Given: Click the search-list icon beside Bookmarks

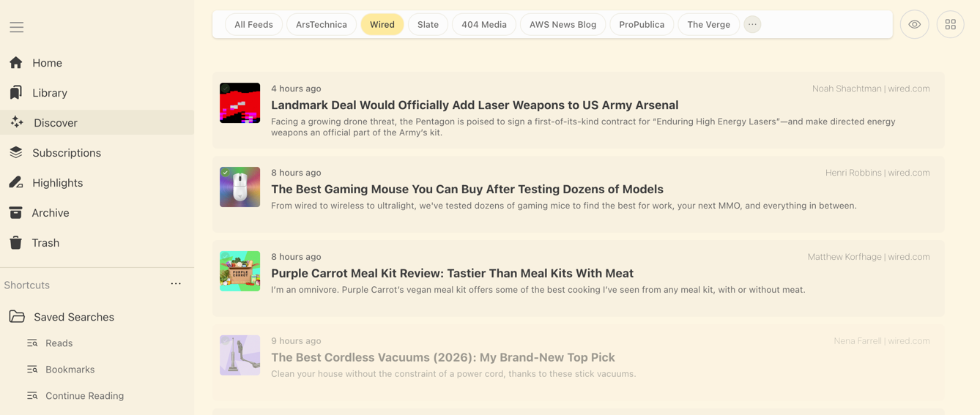Looking at the screenshot, I should (32, 370).
